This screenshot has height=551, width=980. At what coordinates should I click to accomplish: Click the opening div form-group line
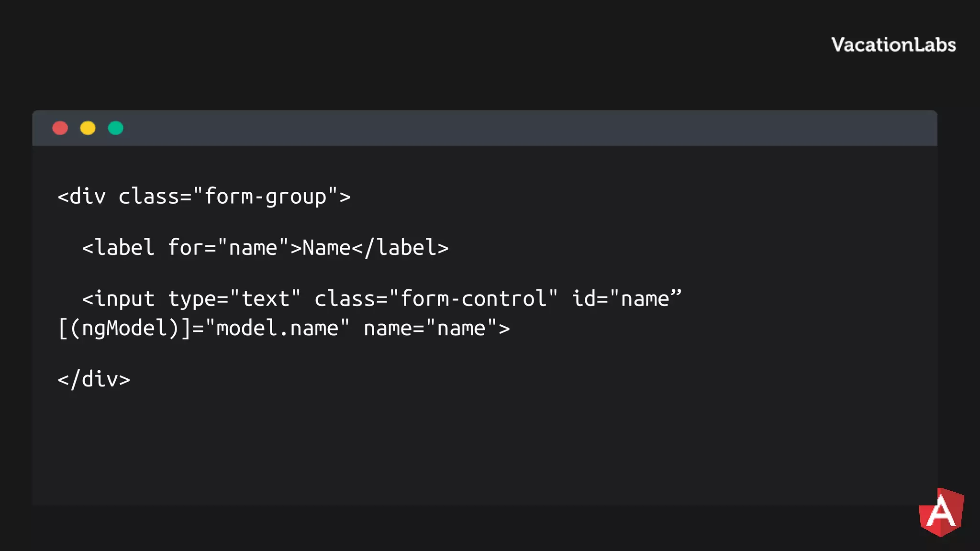click(x=204, y=197)
